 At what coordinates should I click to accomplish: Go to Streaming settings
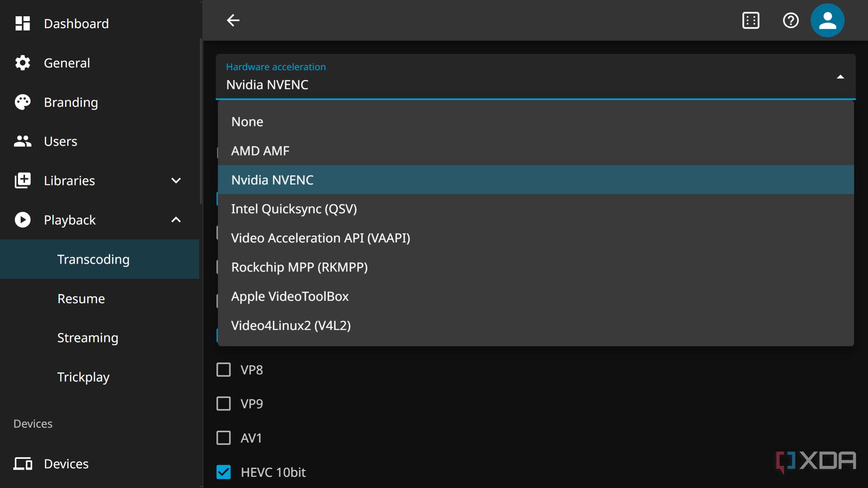(100, 338)
